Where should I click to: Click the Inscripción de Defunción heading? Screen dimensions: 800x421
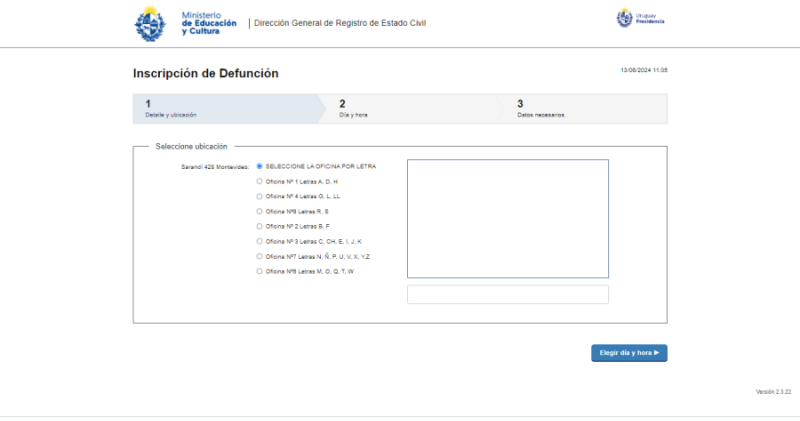click(x=205, y=73)
